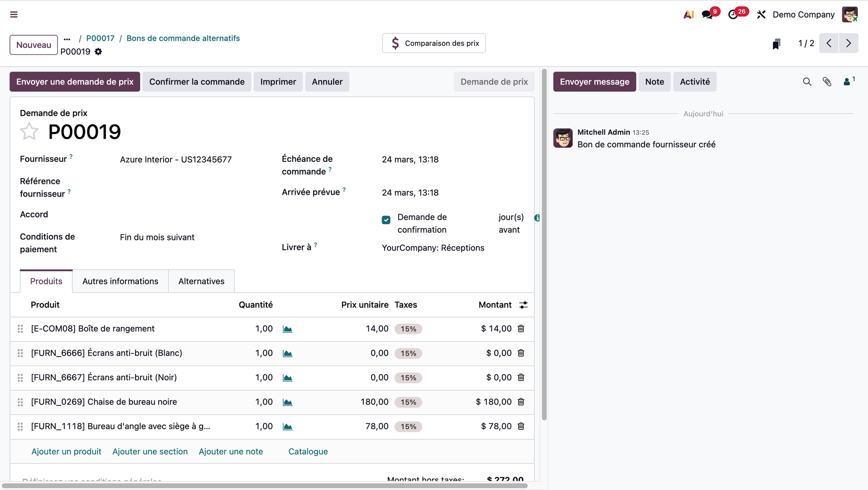The image size is (868, 490).
Task: Open the Autres informations tab
Action: tap(120, 281)
